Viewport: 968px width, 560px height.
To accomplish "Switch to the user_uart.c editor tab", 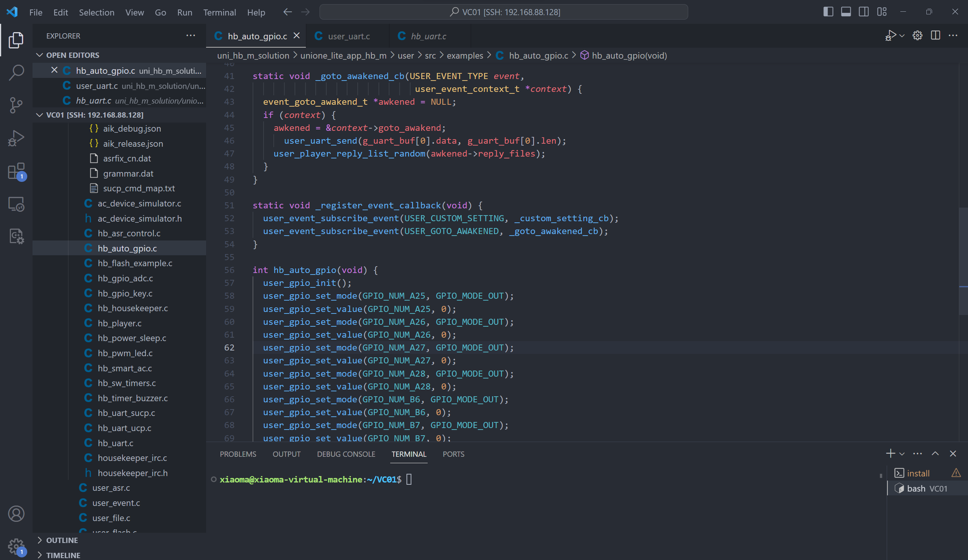I will point(348,36).
